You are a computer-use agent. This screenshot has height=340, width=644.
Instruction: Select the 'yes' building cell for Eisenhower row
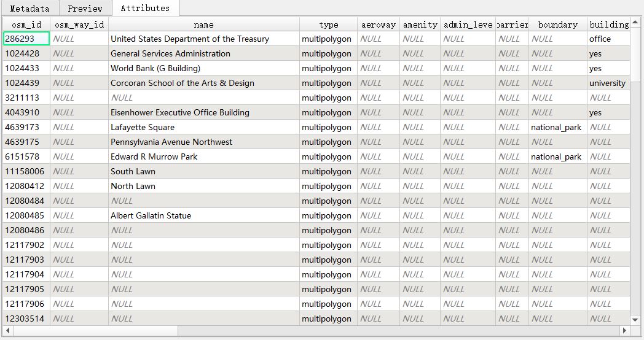point(609,113)
